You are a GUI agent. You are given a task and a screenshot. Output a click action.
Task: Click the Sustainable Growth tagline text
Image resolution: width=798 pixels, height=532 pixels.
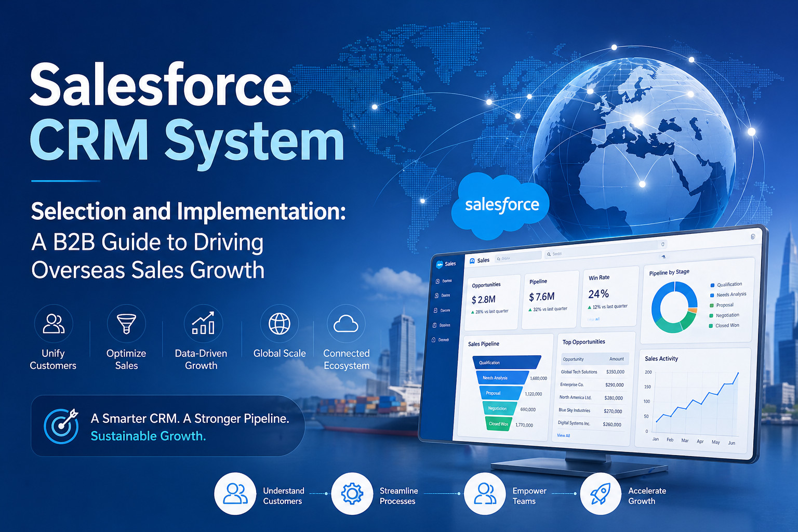point(149,436)
